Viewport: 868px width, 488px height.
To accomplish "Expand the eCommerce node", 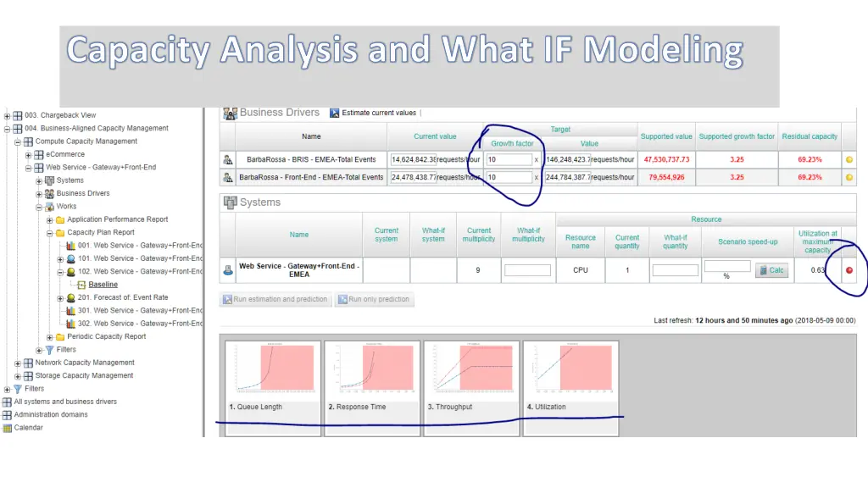I will tap(28, 155).
